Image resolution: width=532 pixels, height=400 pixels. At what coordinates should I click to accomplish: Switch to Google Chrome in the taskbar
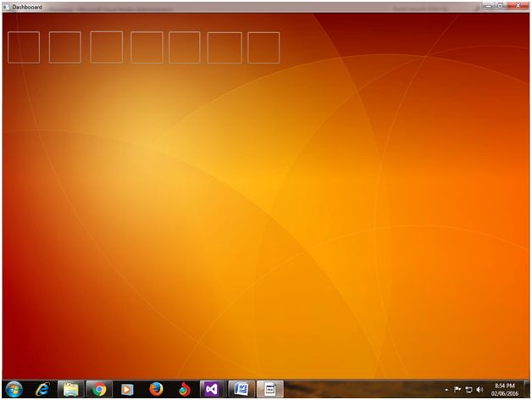tap(99, 389)
